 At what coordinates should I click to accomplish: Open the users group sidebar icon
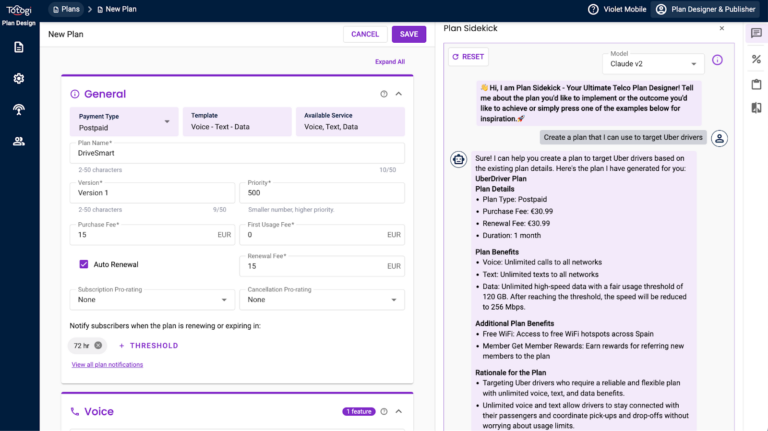[18, 141]
